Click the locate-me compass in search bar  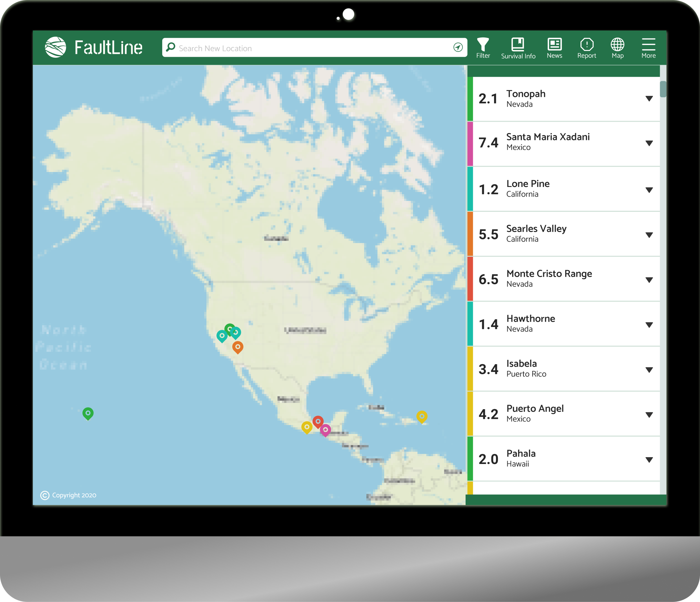(458, 48)
